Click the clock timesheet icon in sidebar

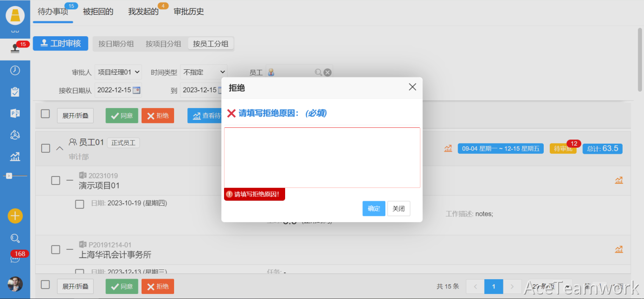point(15,70)
